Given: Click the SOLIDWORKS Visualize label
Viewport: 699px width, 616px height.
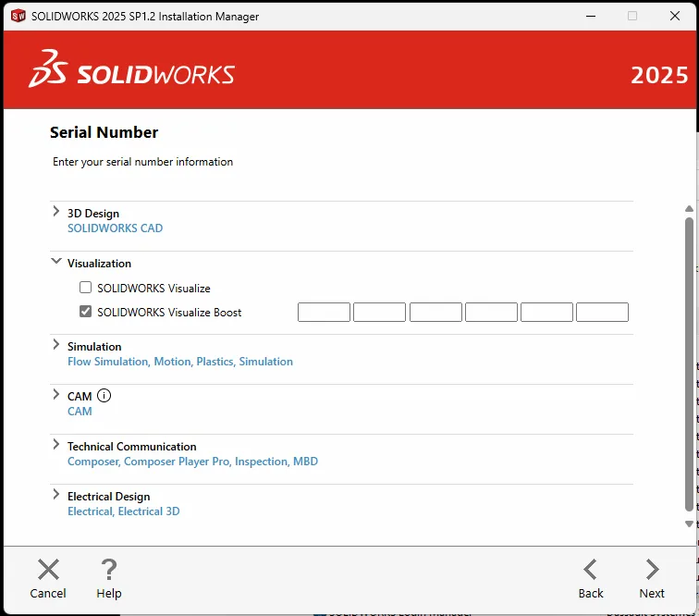Looking at the screenshot, I should click(153, 289).
